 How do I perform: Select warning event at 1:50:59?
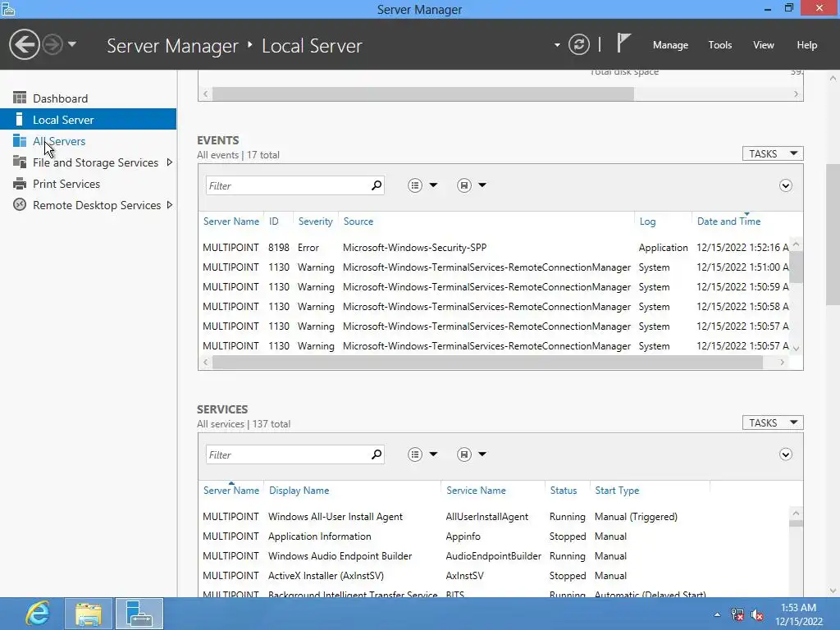point(495,287)
